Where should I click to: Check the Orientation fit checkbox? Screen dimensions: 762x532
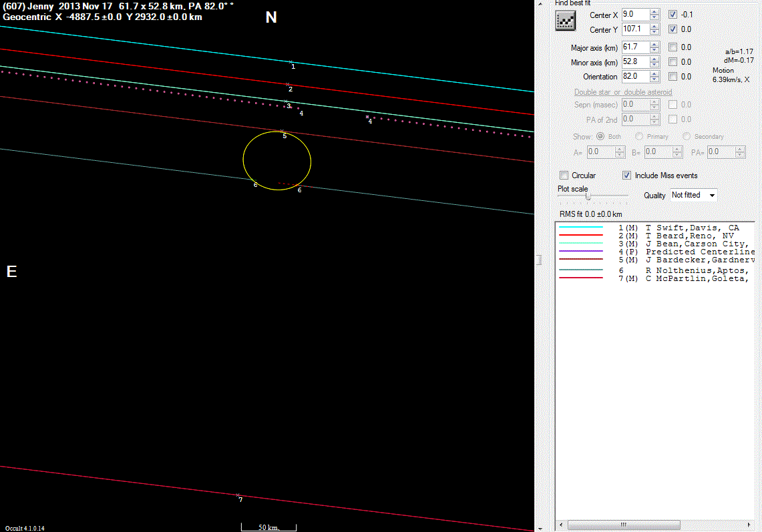tap(673, 76)
